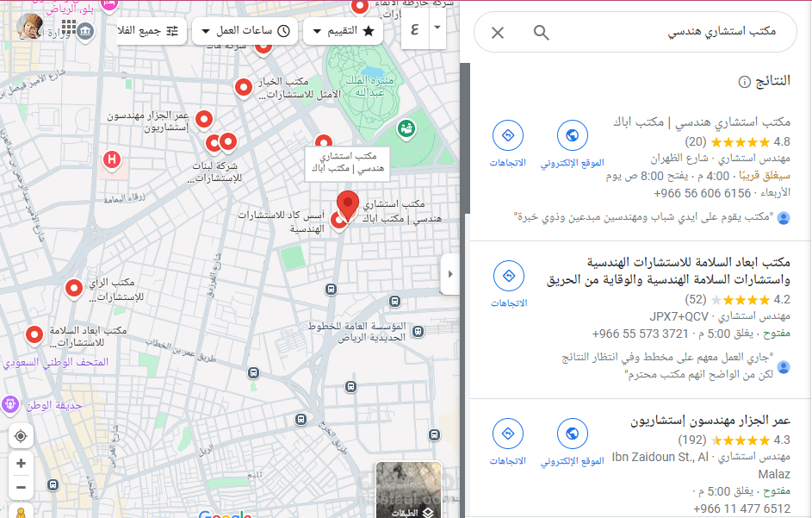812x518 pixels.
Task: Open the النتائج info icon
Action: tap(744, 82)
